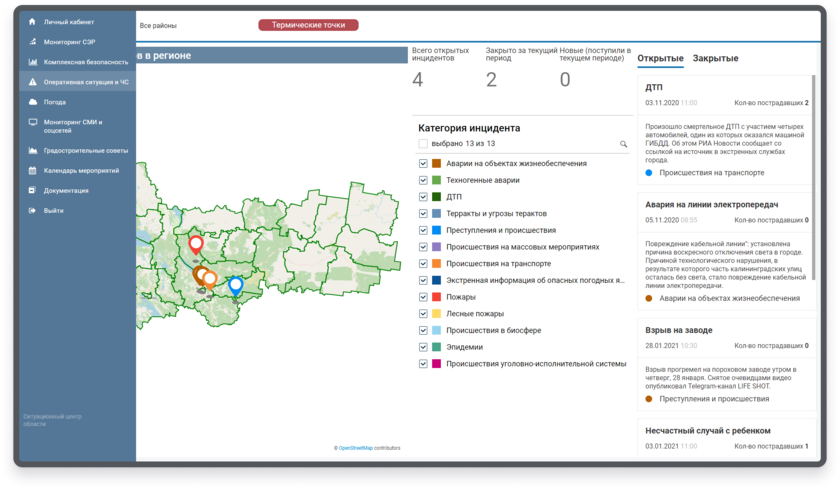Click the calendar icon for Календарь мероприятий
The image size is (840, 489).
tap(33, 171)
